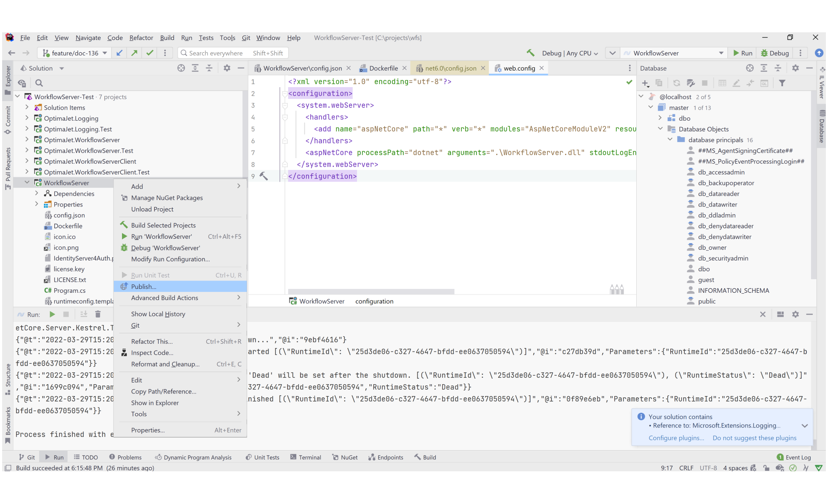The width and height of the screenshot is (828, 504).
Task: Click the Git update project arrow icon
Action: pyautogui.click(x=119, y=53)
